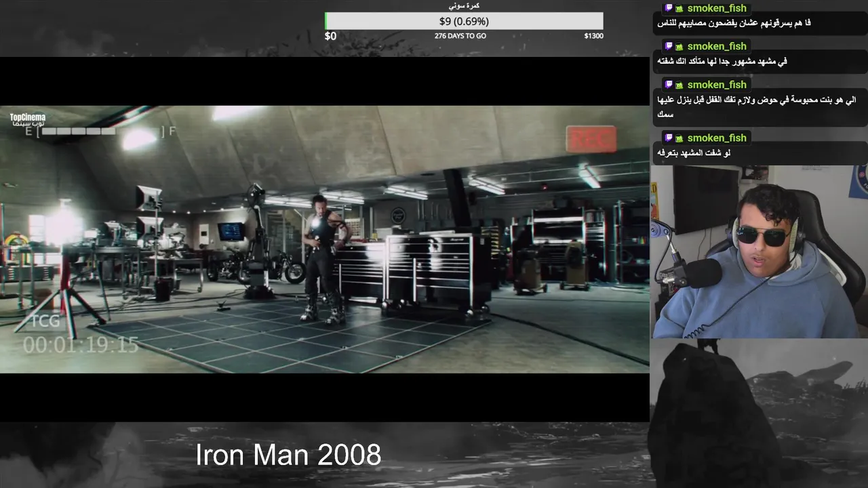Click the goal title 'كمرة سوني'
Screen dimensions: 868x488
click(x=465, y=6)
